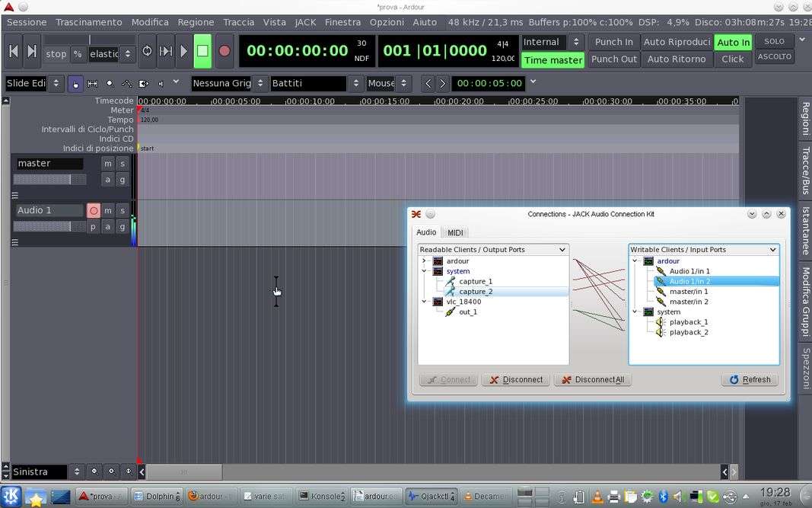Mute the Audio 1 track

pyautogui.click(x=108, y=210)
